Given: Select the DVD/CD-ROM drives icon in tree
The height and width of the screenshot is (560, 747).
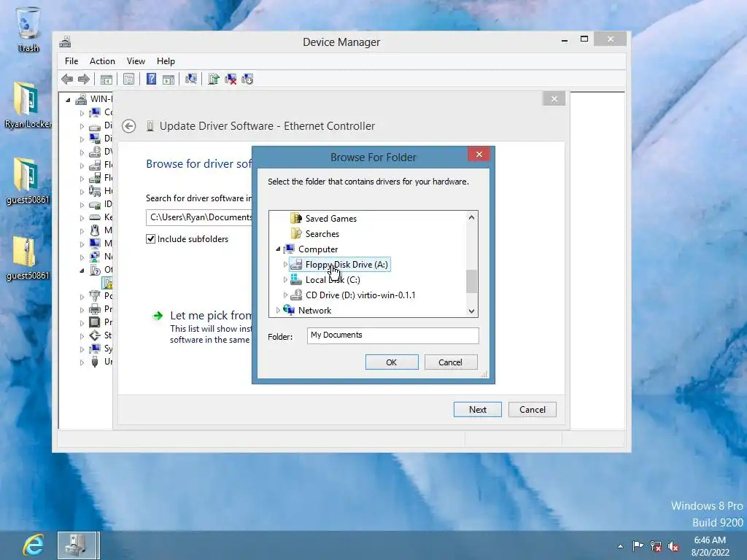Looking at the screenshot, I should click(95, 152).
